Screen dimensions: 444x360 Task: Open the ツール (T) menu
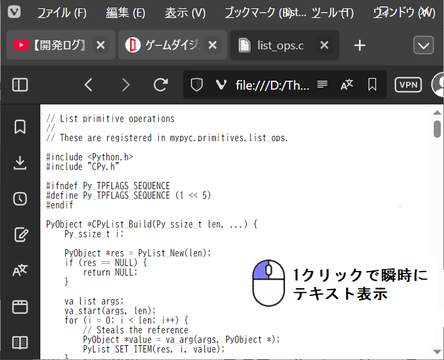(333, 13)
